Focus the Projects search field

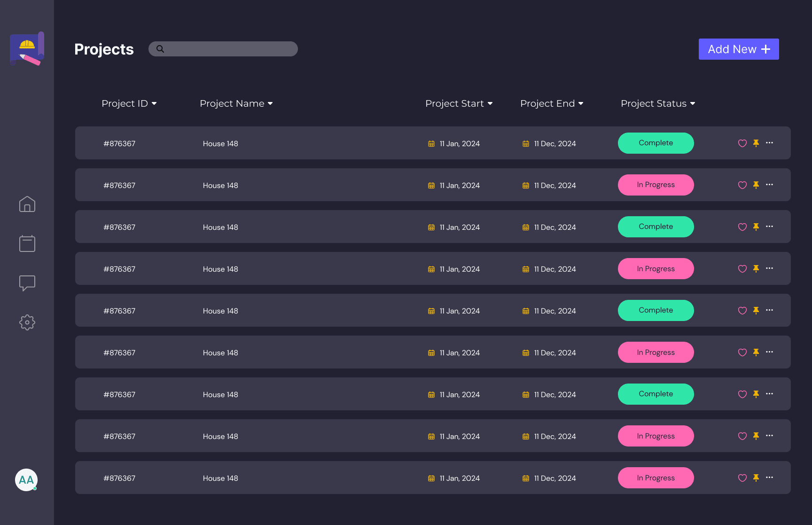coord(223,49)
